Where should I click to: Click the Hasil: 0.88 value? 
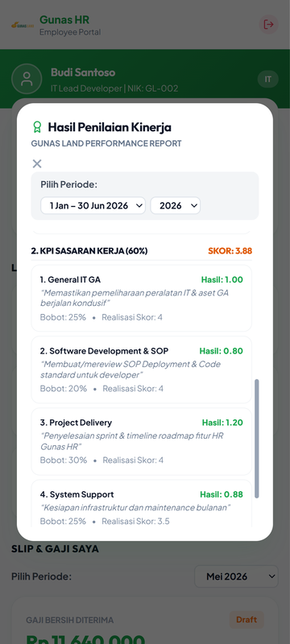click(x=222, y=494)
